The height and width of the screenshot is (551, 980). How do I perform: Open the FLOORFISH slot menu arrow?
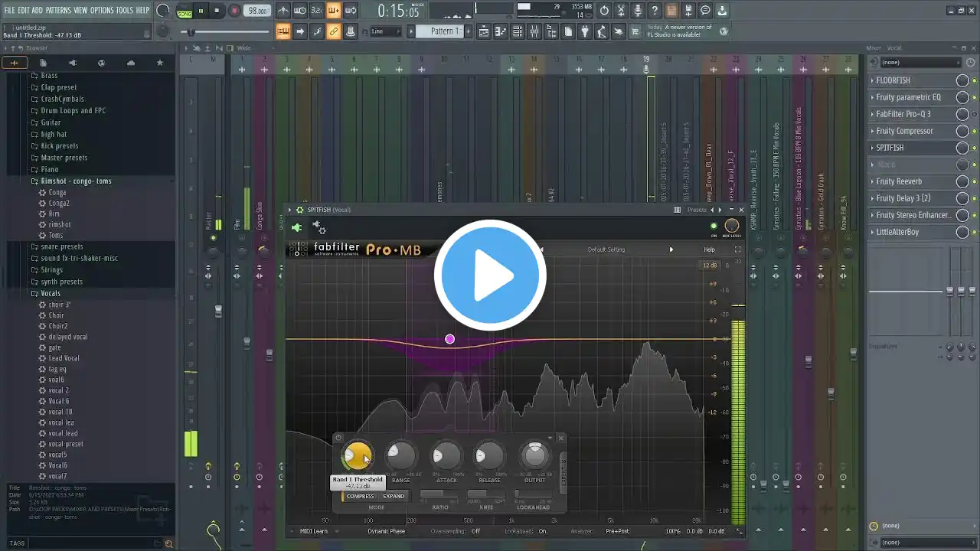(872, 80)
